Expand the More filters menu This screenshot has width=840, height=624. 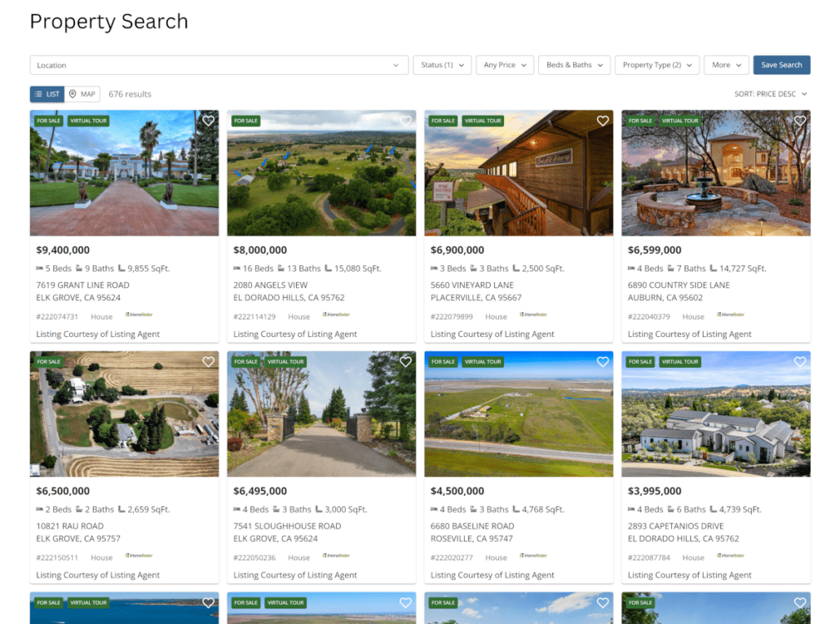coord(726,65)
